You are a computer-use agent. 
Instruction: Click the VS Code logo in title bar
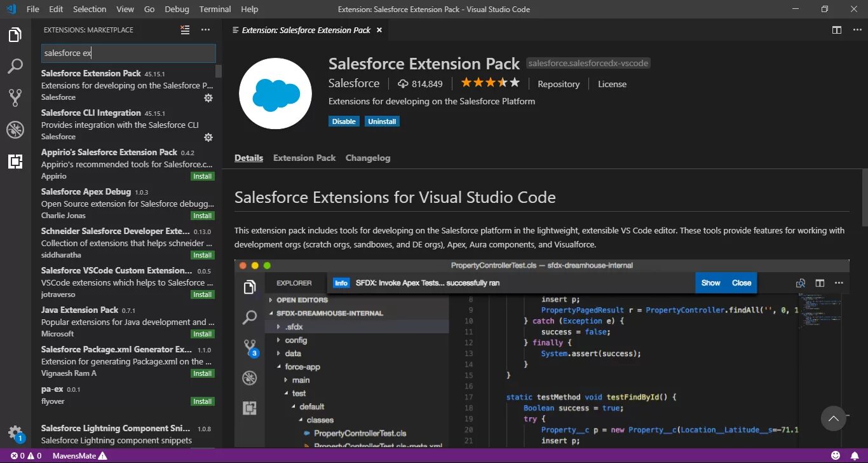(10, 9)
